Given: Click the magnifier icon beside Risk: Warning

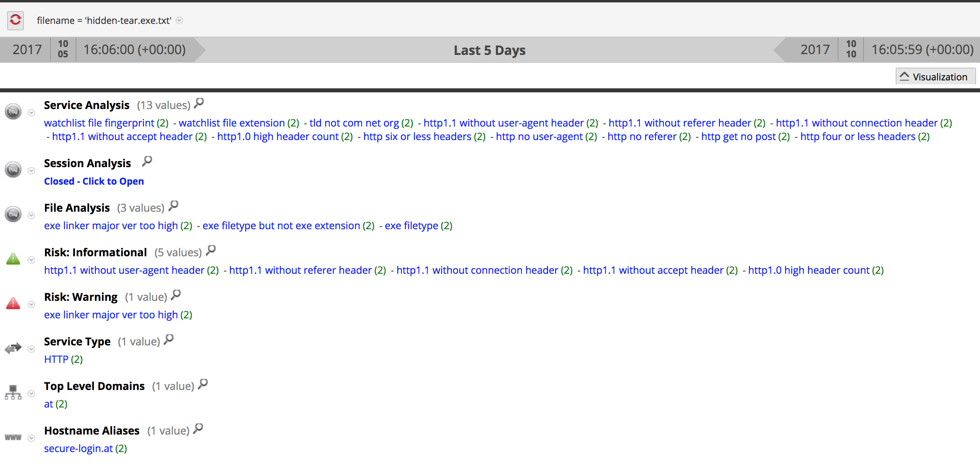Looking at the screenshot, I should click(176, 295).
